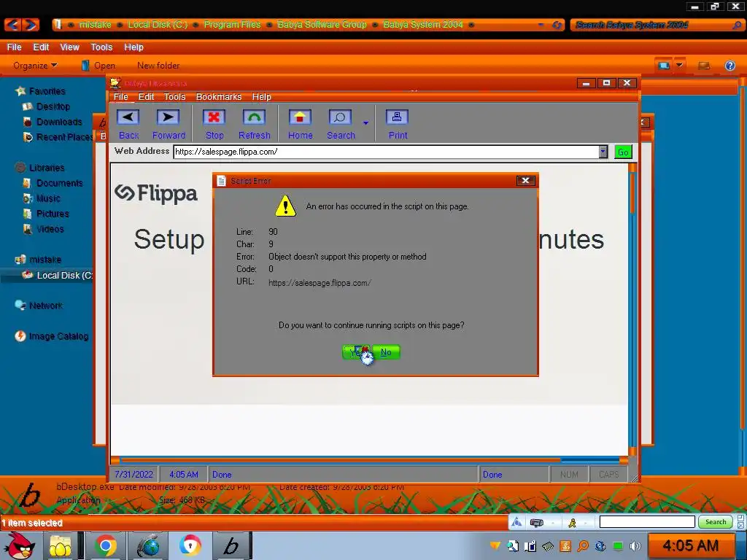Screen dimensions: 747x560
Task: Open the browser File menu
Action: (x=120, y=97)
